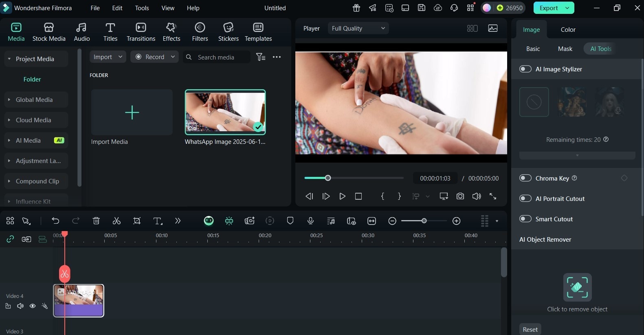Stop playback with the square button
Viewport: 644px width, 335px height.
point(358,196)
